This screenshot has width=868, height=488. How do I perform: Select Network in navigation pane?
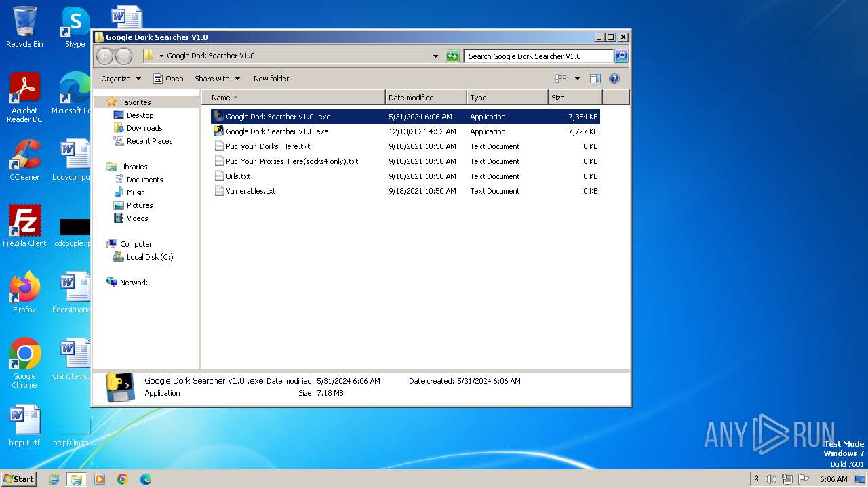[x=134, y=283]
